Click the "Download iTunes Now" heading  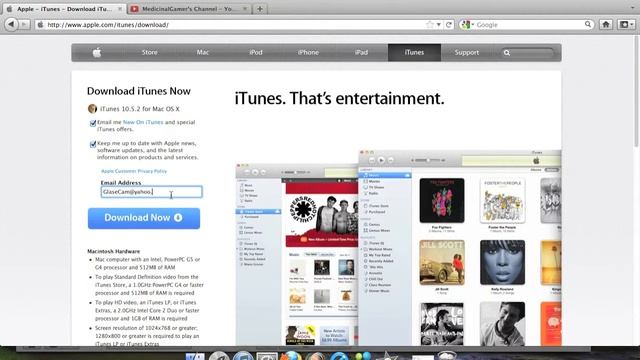(x=139, y=91)
